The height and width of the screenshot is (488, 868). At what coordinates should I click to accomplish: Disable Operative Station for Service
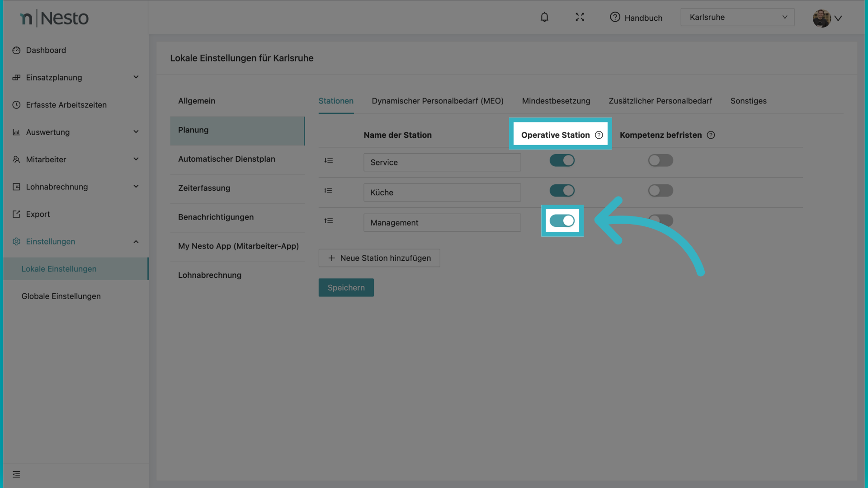[x=562, y=160]
